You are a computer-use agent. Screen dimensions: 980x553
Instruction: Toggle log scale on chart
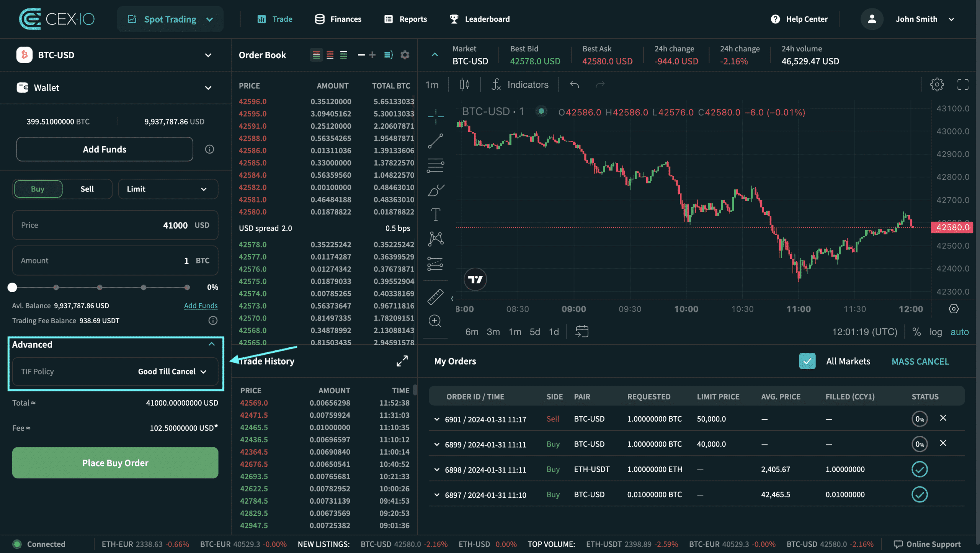point(936,332)
